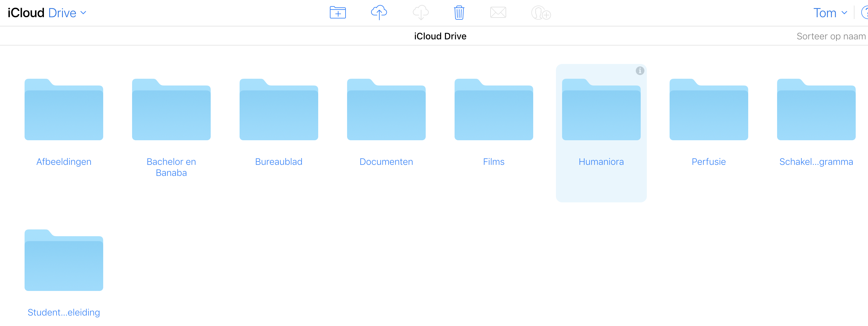Open the Sorteer op naam sort menu
The image size is (868, 326).
click(x=831, y=36)
